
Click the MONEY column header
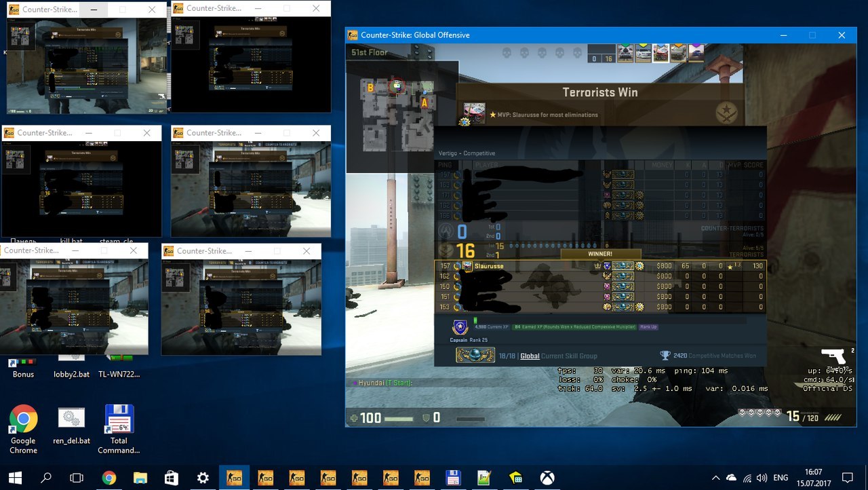(663, 165)
